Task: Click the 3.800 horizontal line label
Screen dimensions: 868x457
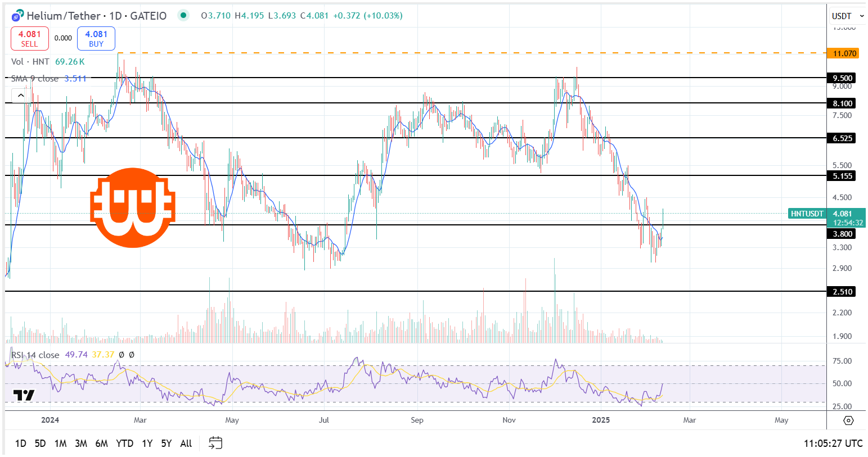Action: coord(842,234)
